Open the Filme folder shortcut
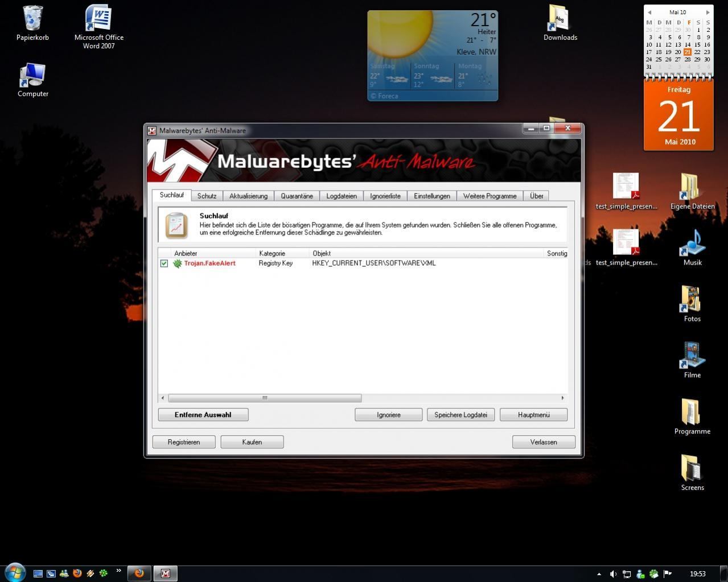This screenshot has height=582, width=728. point(692,360)
